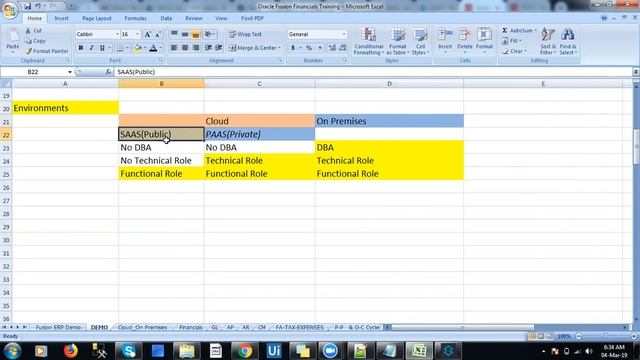Click the Decrease Decimal icon
Image resolution: width=640 pixels, height=360 pixels.
tap(343, 48)
